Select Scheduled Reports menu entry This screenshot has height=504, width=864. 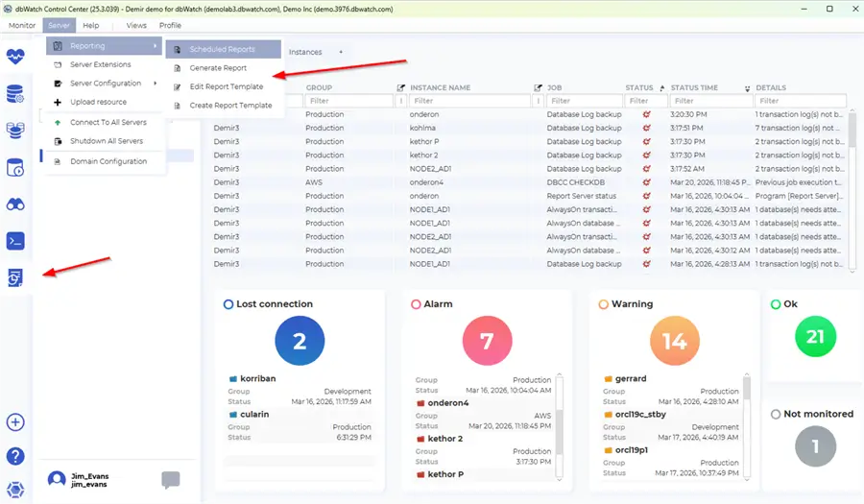223,49
